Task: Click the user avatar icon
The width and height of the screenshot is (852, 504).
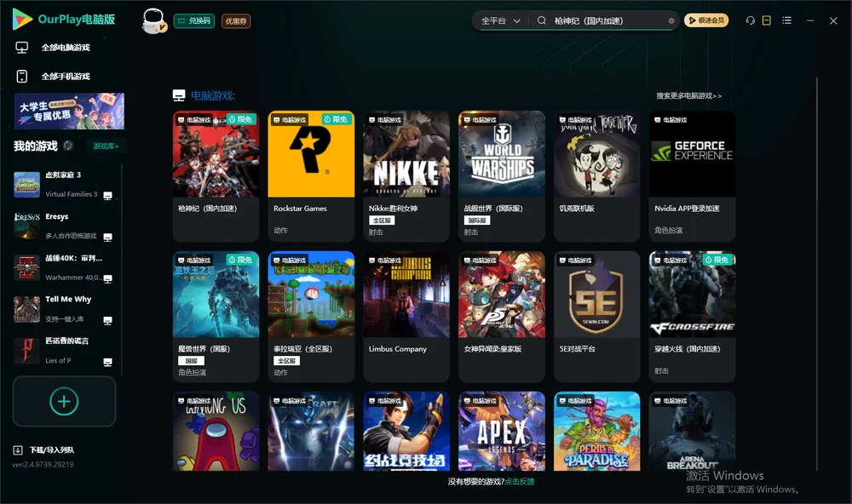Action: click(x=153, y=20)
